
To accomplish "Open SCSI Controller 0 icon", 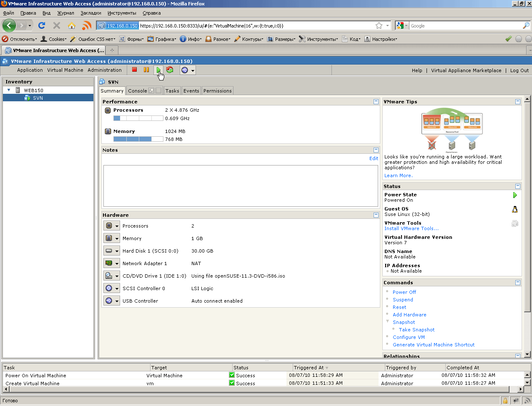I will click(x=112, y=288).
